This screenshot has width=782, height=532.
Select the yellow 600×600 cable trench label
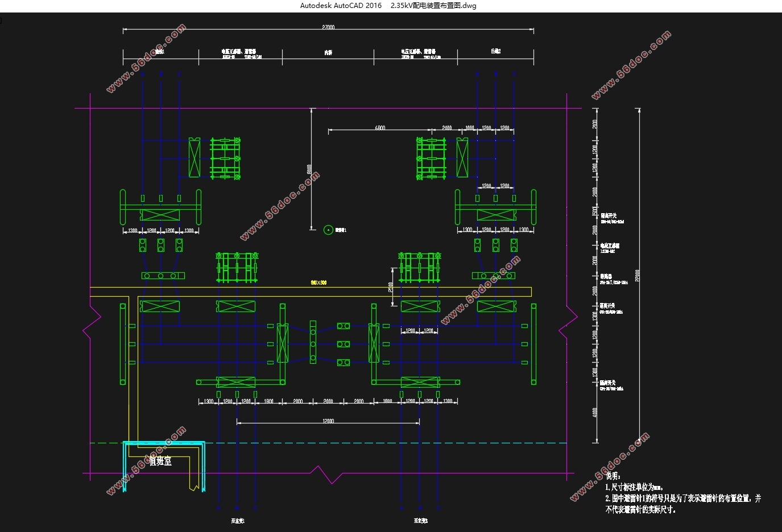(x=318, y=282)
